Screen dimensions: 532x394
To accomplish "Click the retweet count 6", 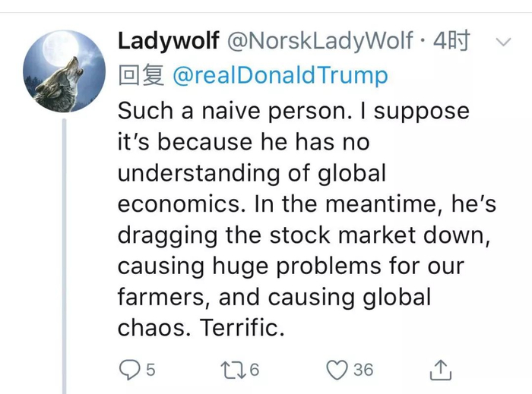I will tap(254, 370).
